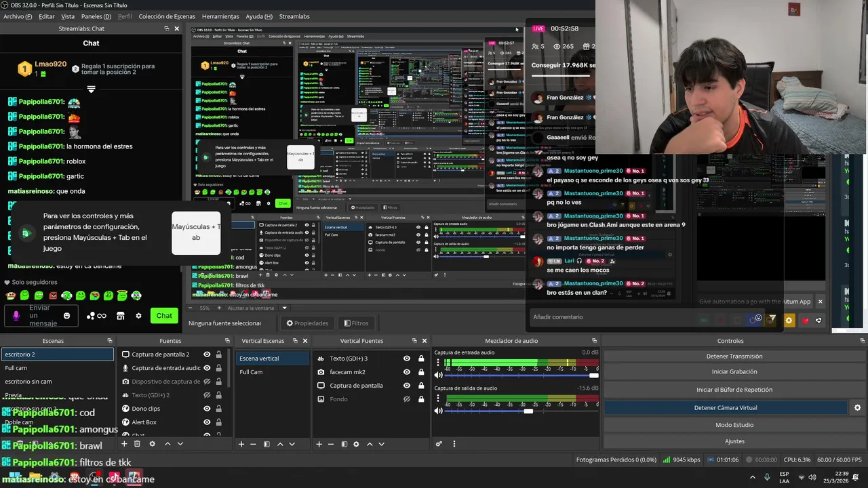The width and height of the screenshot is (868, 488).
Task: Open the chat store icon
Action: coord(121,316)
